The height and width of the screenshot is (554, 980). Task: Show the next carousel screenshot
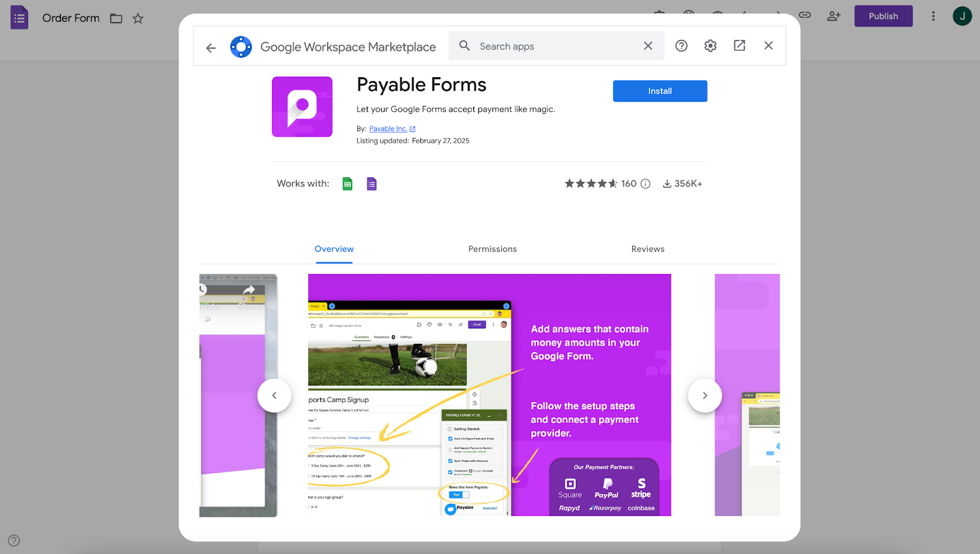point(705,395)
